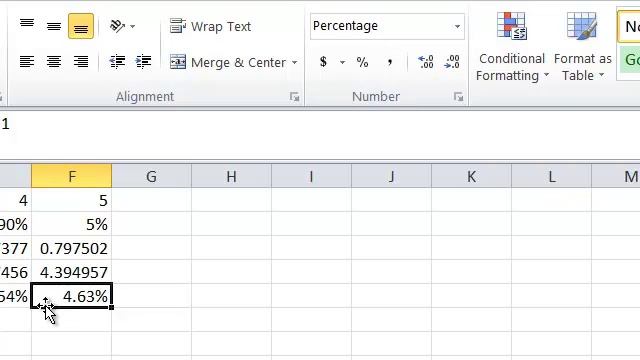640x360 pixels.
Task: Click Merge & Center button
Action: click(x=228, y=62)
